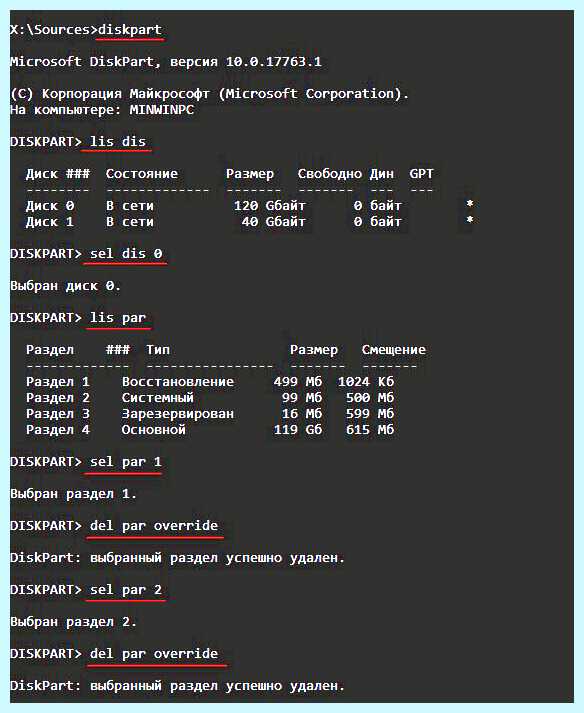The width and height of the screenshot is (584, 713).
Task: Click the "16 Мб" size value
Action: 302,413
